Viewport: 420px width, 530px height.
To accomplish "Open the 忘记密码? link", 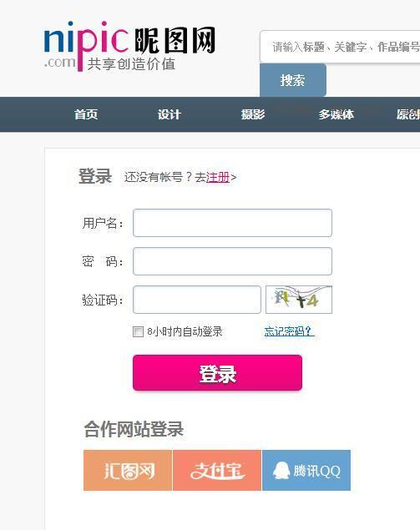I will [x=289, y=331].
